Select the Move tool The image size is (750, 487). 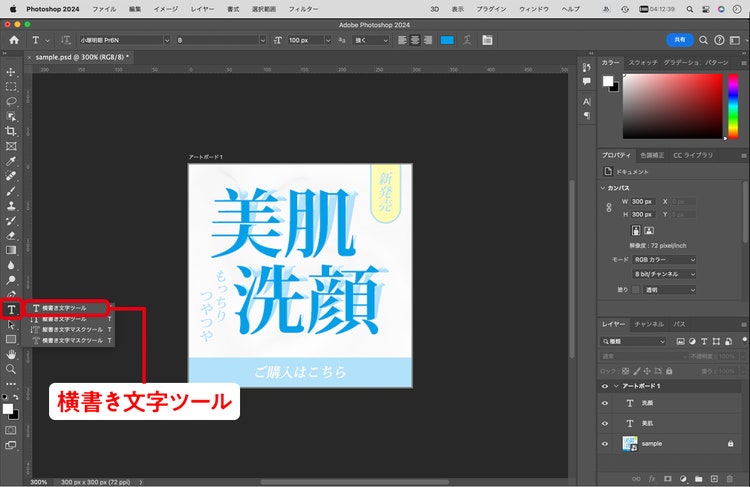point(11,72)
